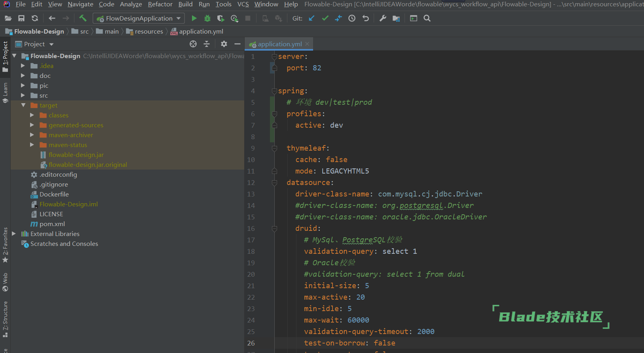Screen dimensions: 644x353
Task: Expand the maven-archiver folder
Action: click(32, 135)
